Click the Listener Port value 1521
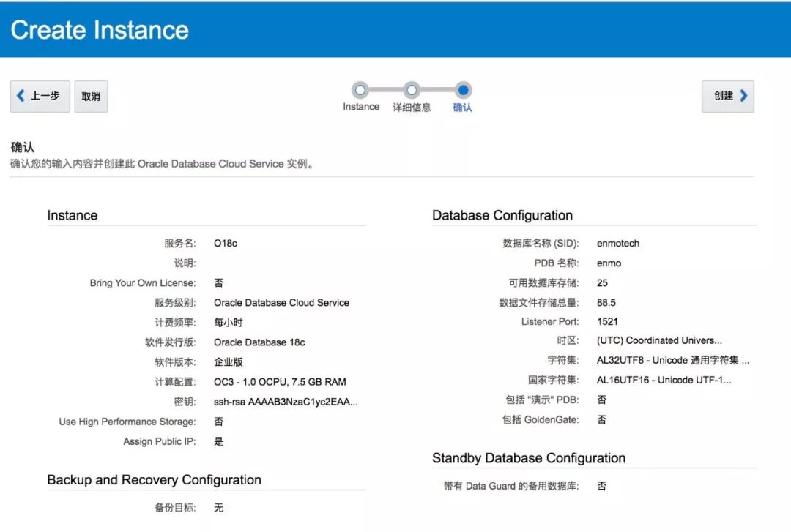This screenshot has width=791, height=532. point(608,321)
